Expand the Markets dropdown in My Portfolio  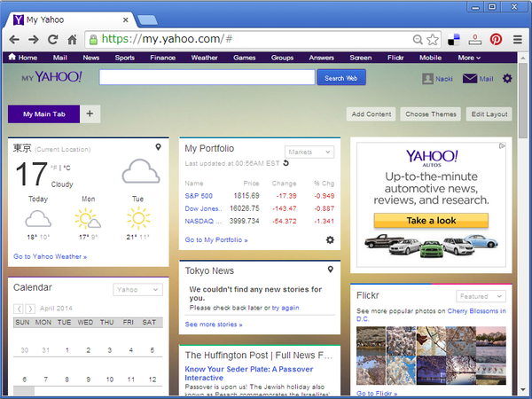[309, 152]
